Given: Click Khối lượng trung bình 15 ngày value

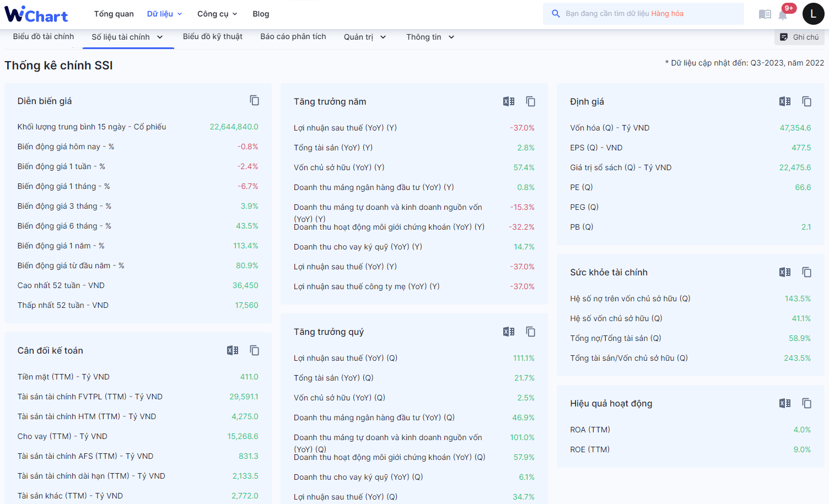Looking at the screenshot, I should coord(234,127).
